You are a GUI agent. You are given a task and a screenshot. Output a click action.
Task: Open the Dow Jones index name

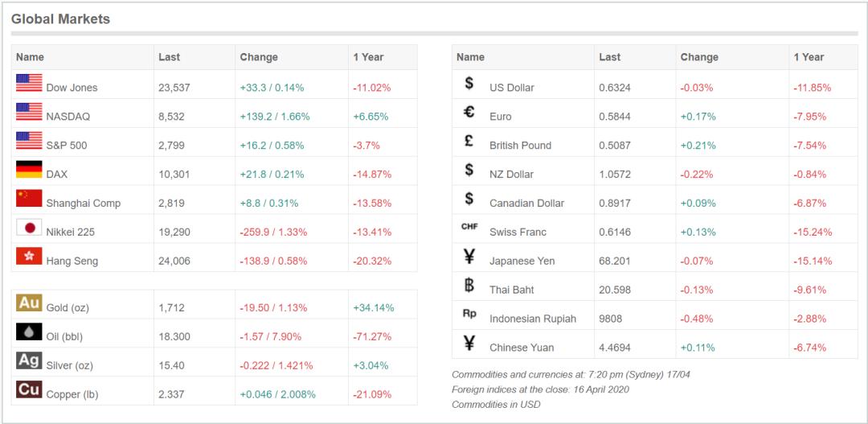pyautogui.click(x=72, y=88)
